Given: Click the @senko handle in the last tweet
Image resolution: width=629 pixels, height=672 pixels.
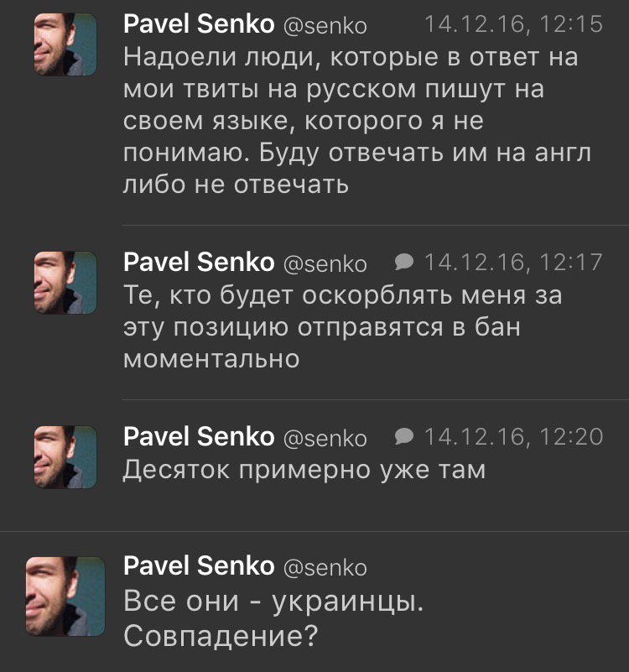Looking at the screenshot, I should tap(325, 568).
